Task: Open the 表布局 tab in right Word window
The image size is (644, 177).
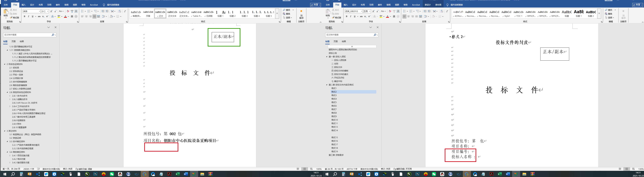Action: coord(438,5)
